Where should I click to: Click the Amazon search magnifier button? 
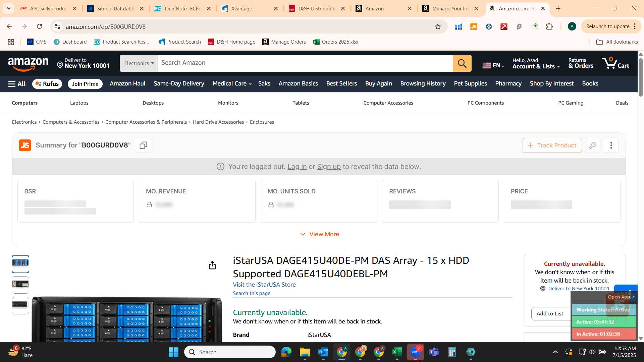pyautogui.click(x=462, y=63)
